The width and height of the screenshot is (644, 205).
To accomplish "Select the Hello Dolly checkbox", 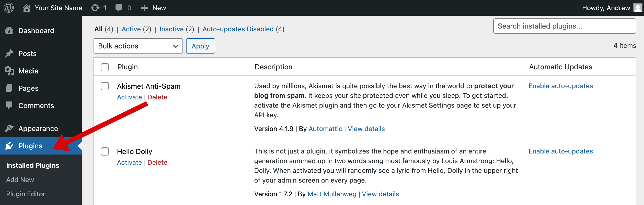I will click(x=105, y=151).
